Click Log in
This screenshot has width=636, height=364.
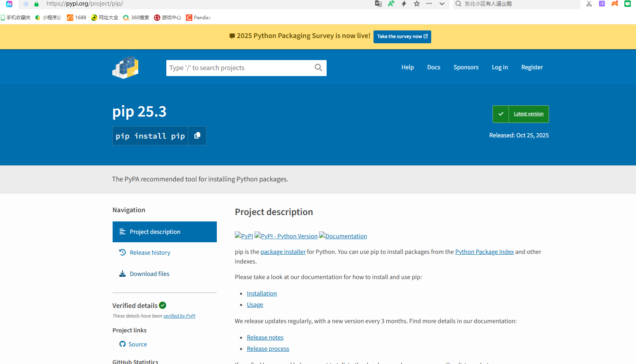500,67
